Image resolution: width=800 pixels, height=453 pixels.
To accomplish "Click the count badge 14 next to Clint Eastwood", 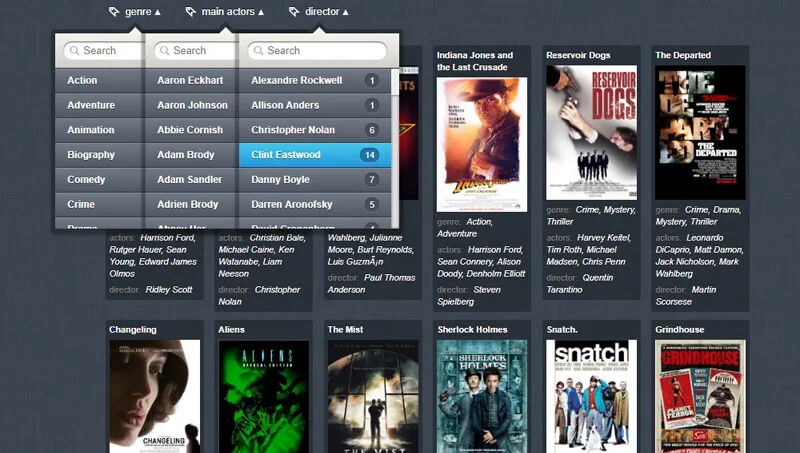I will [x=369, y=155].
